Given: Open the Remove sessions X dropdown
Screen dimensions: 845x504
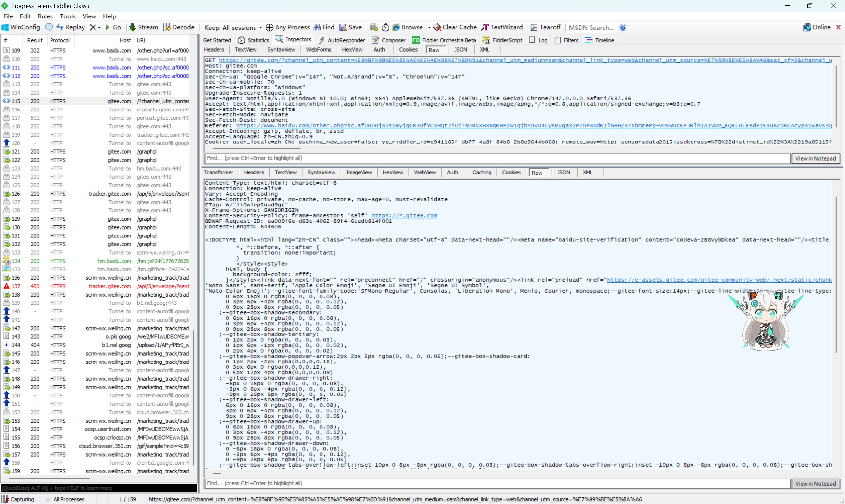Looking at the screenshot, I should (x=95, y=27).
